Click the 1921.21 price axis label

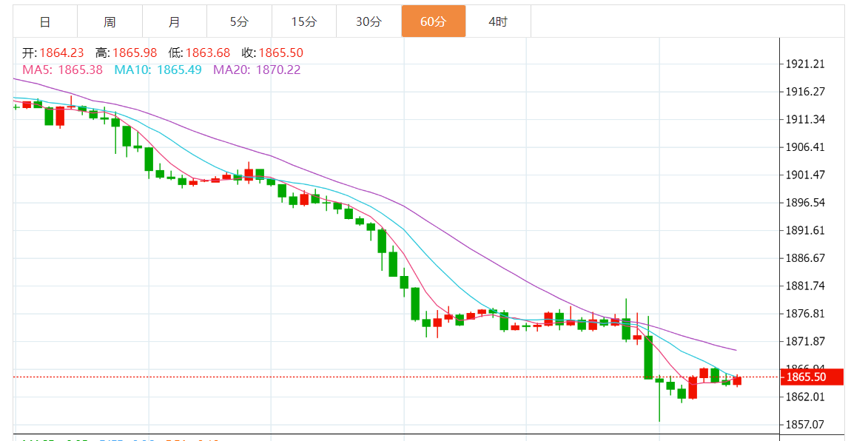(x=805, y=64)
